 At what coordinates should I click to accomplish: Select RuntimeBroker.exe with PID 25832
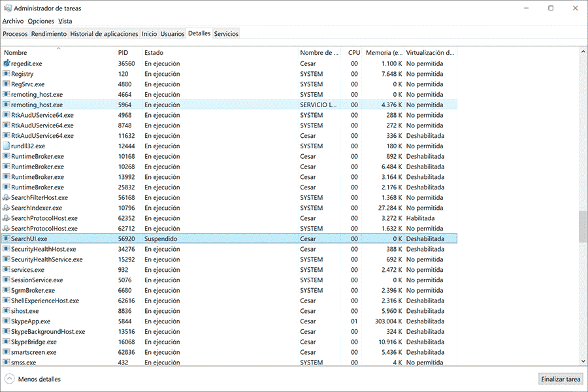pyautogui.click(x=229, y=188)
